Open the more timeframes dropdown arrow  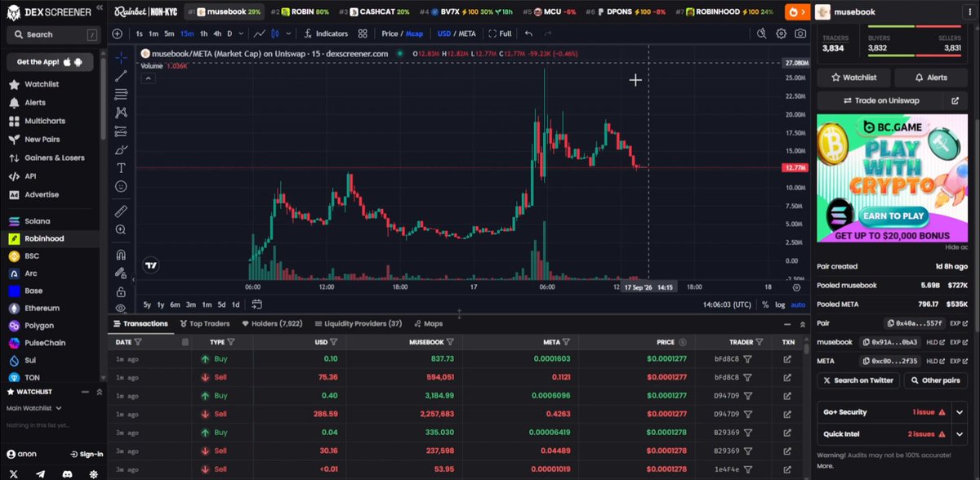pyautogui.click(x=240, y=33)
